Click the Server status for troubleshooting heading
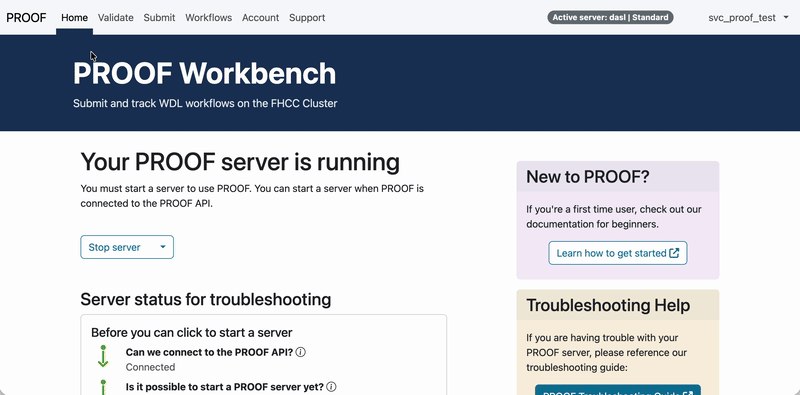The image size is (800, 395). [206, 299]
